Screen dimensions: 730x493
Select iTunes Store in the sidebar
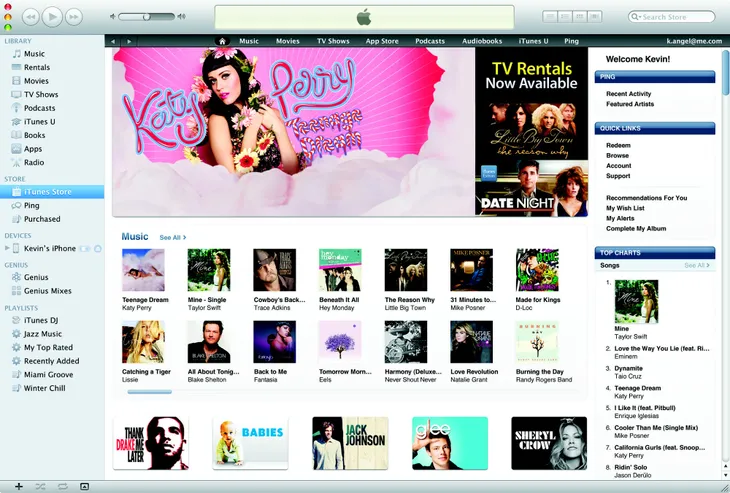[52, 191]
